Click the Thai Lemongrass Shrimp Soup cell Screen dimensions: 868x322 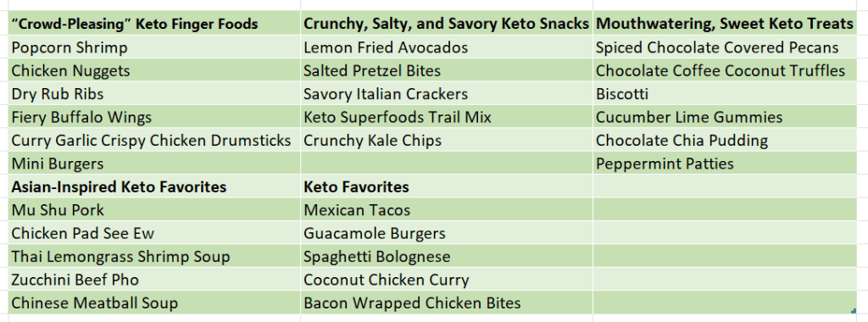click(x=154, y=257)
